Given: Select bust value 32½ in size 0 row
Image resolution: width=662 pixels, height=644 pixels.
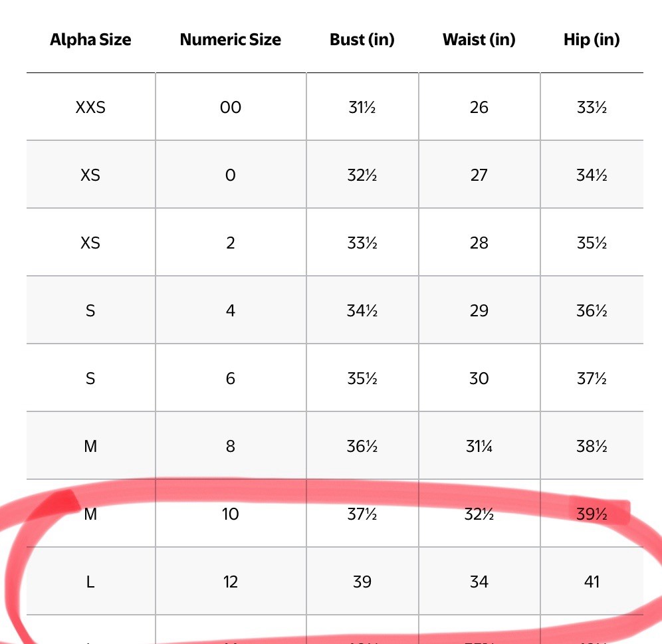Looking at the screenshot, I should (x=362, y=175).
